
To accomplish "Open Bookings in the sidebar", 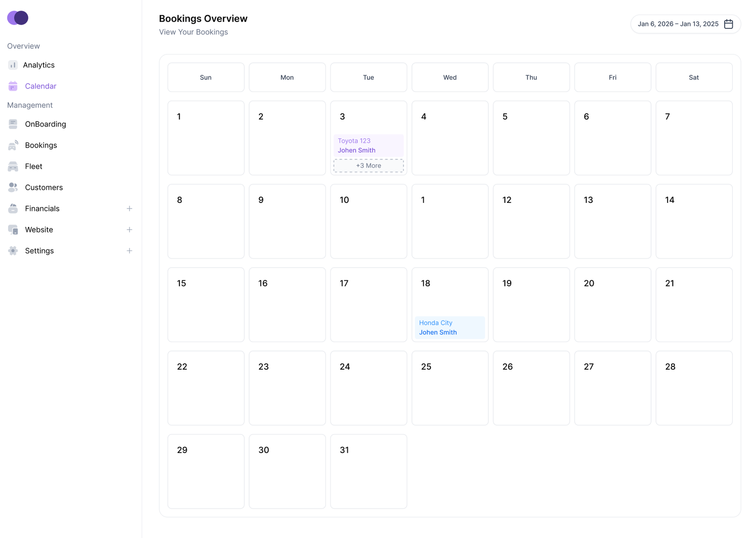I will tap(41, 145).
